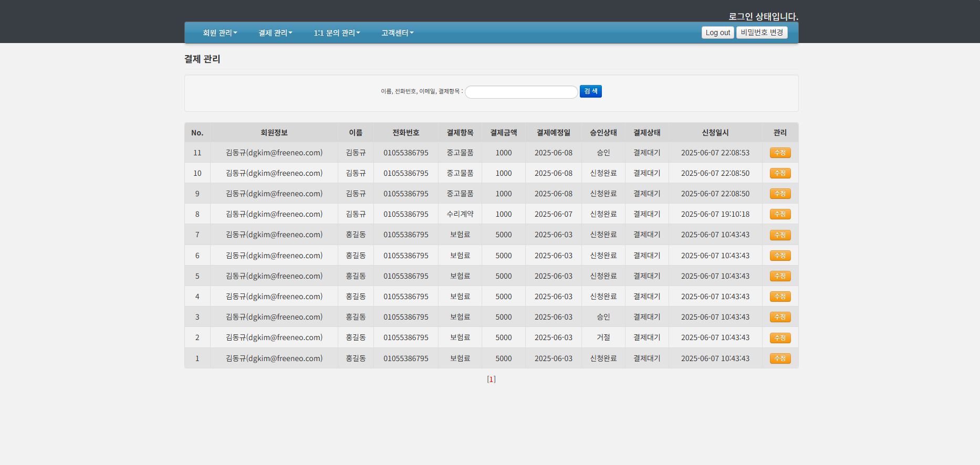Click the 승인상태 column header
The image size is (980, 465).
tap(603, 133)
